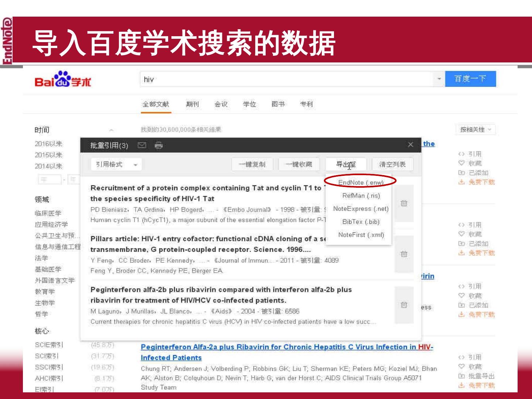Switch to the 专利 tab
The image size is (532, 399).
306,104
